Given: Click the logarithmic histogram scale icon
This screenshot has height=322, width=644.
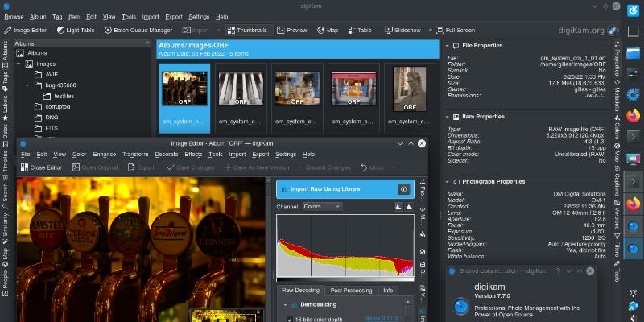Looking at the screenshot, I should (409, 207).
